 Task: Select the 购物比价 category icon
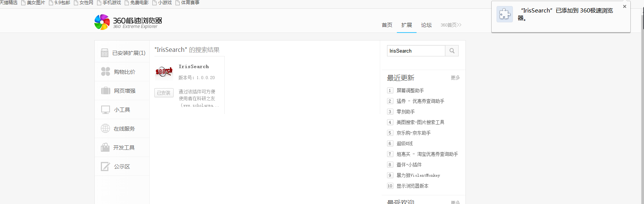click(105, 72)
